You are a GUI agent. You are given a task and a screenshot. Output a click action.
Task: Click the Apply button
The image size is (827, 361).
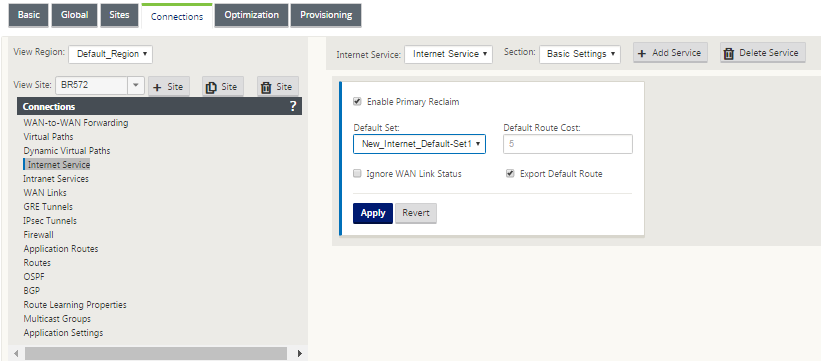click(373, 213)
